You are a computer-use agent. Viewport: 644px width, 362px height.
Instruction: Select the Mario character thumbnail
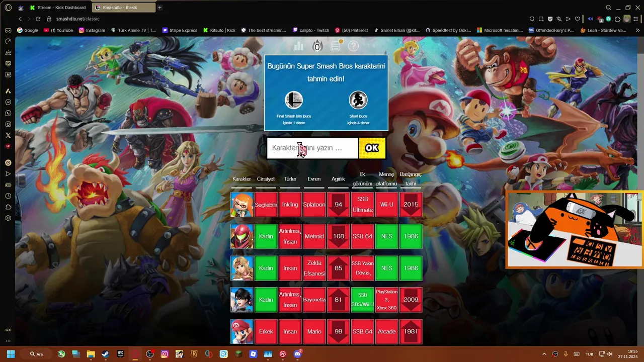click(x=242, y=331)
